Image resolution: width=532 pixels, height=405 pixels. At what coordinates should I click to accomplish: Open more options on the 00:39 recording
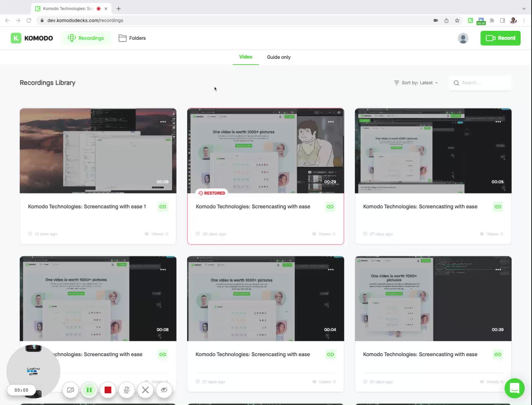498,269
